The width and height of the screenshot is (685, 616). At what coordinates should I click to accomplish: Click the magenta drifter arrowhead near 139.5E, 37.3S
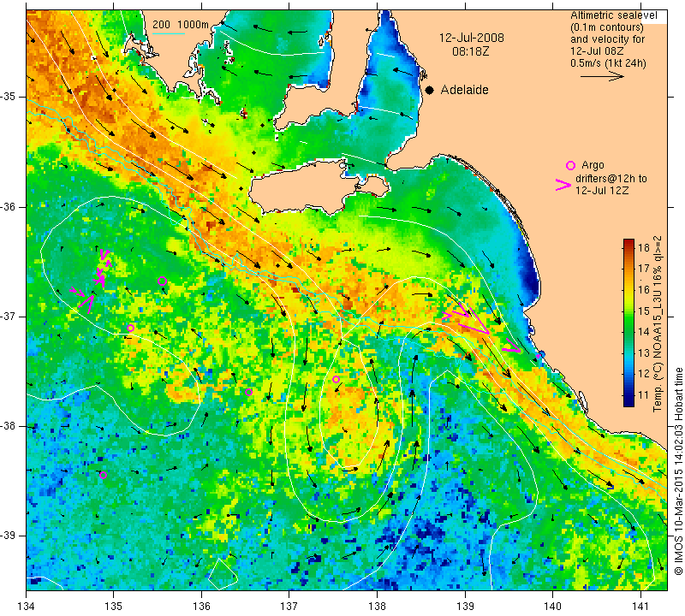pyautogui.click(x=511, y=346)
